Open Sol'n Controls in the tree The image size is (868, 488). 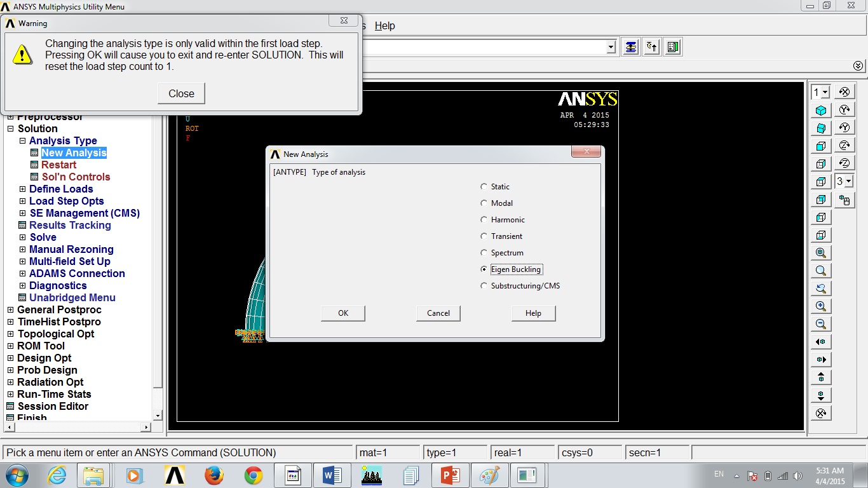(76, 177)
